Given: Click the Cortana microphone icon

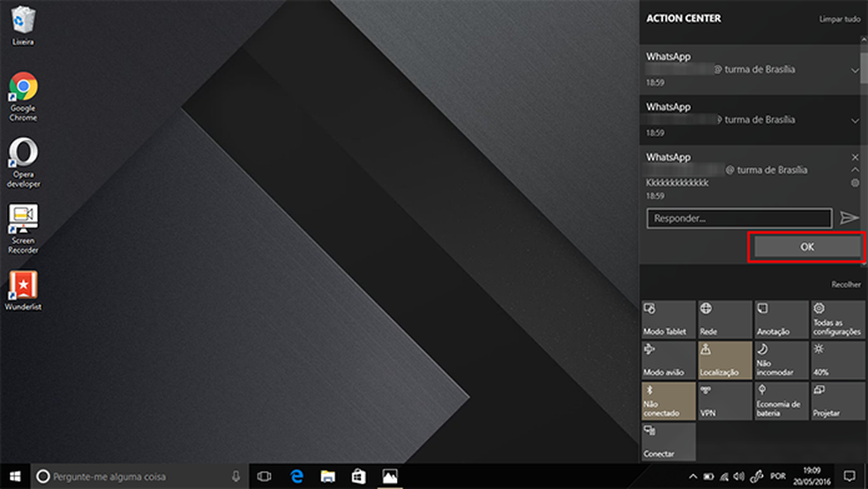Looking at the screenshot, I should tap(236, 477).
